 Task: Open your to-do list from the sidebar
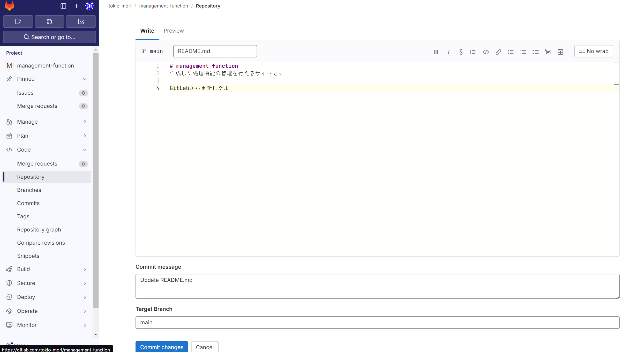coord(81,21)
